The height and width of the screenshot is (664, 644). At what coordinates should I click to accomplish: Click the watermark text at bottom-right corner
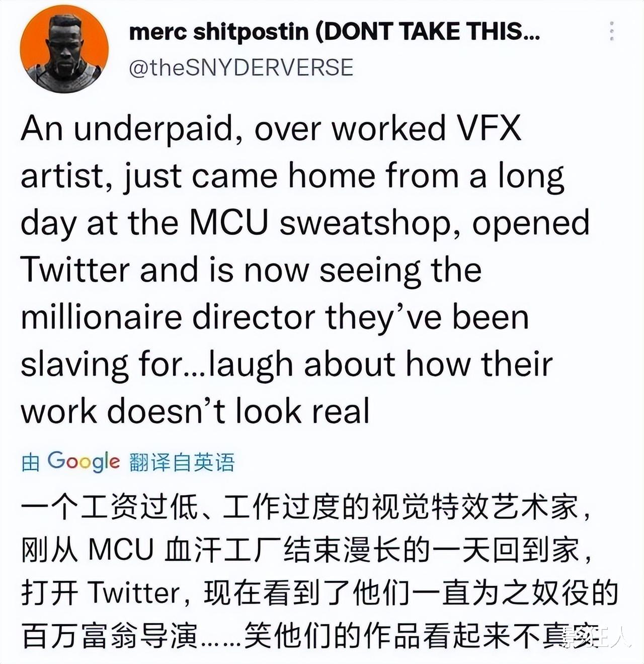(597, 638)
